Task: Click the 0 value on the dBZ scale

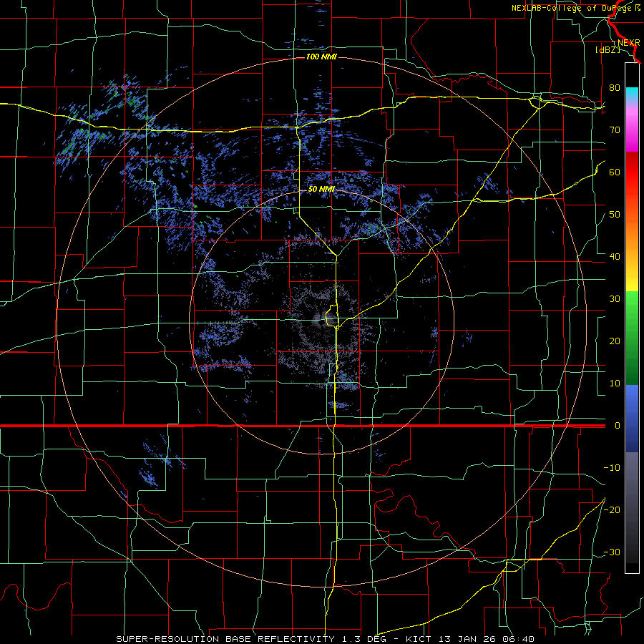Action: (x=618, y=426)
